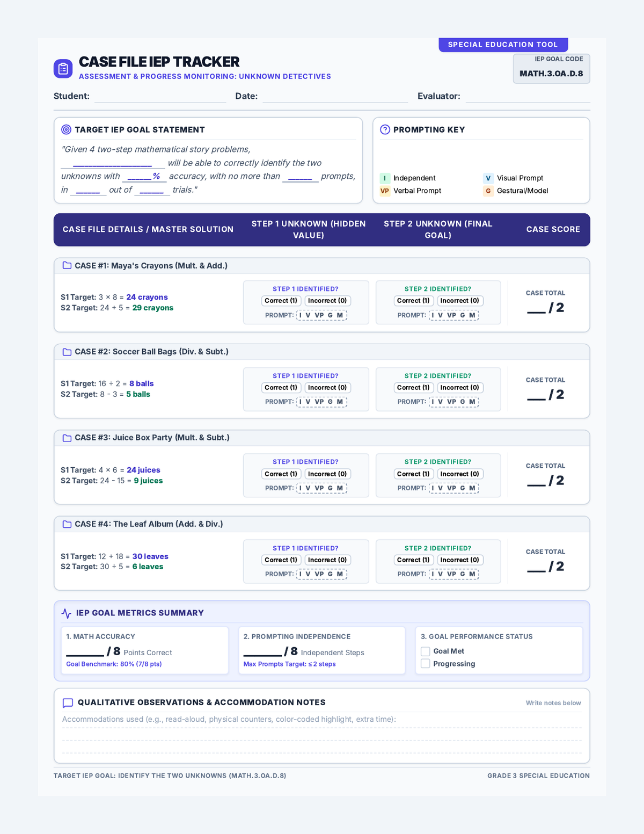This screenshot has width=644, height=834.
Task: Click the Case #1 case total score blank
Action: (536, 309)
